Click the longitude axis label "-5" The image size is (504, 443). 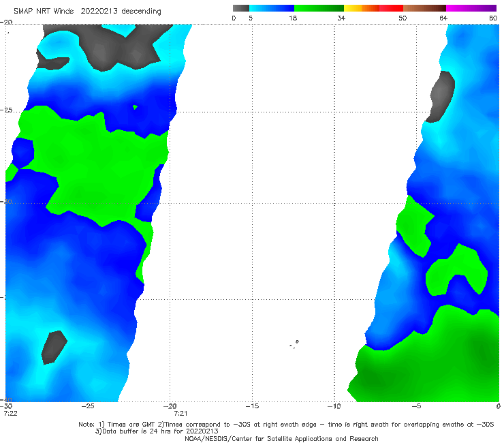pos(417,406)
